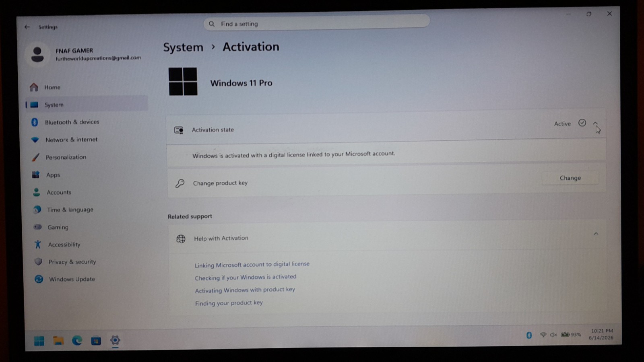Click the Accessibility figure icon

(38, 244)
